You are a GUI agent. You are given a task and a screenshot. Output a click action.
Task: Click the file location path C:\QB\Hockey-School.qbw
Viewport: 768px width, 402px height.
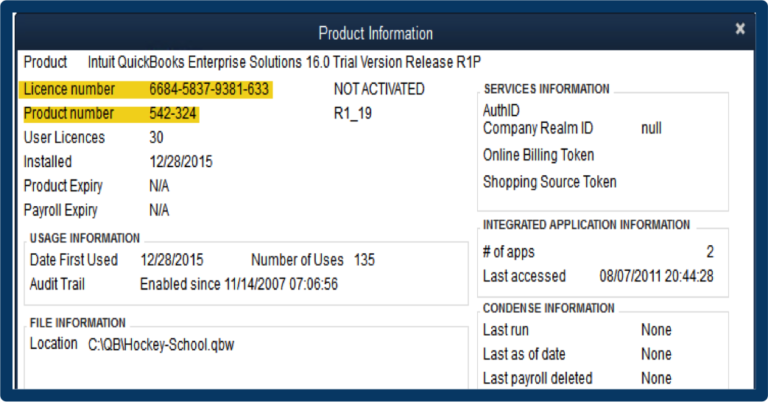[x=167, y=344]
